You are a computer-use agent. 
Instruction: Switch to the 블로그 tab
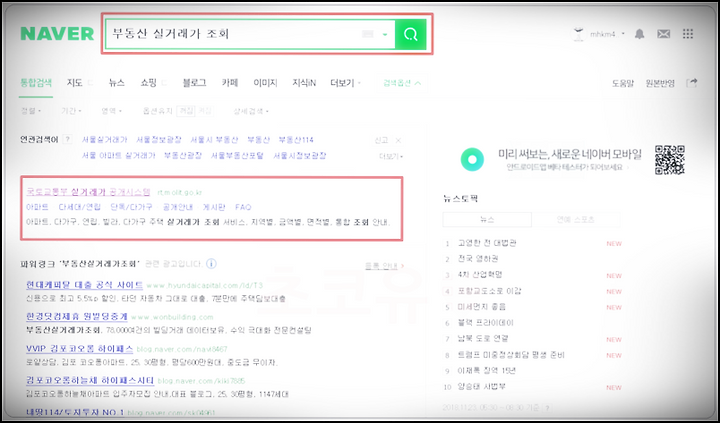tap(194, 83)
